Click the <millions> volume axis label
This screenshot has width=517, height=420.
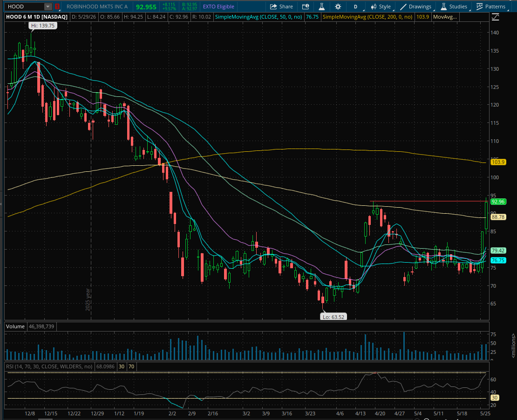click(x=513, y=345)
